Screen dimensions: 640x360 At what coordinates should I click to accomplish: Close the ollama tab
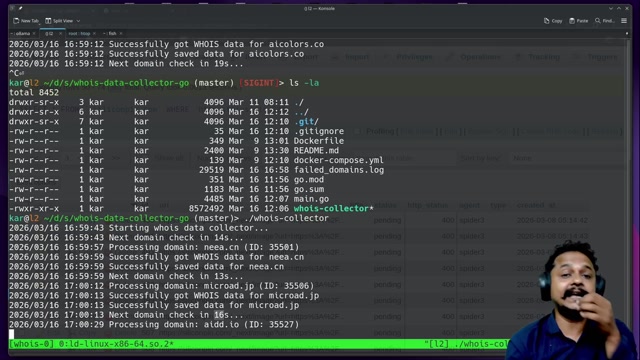pyautogui.click(x=34, y=33)
